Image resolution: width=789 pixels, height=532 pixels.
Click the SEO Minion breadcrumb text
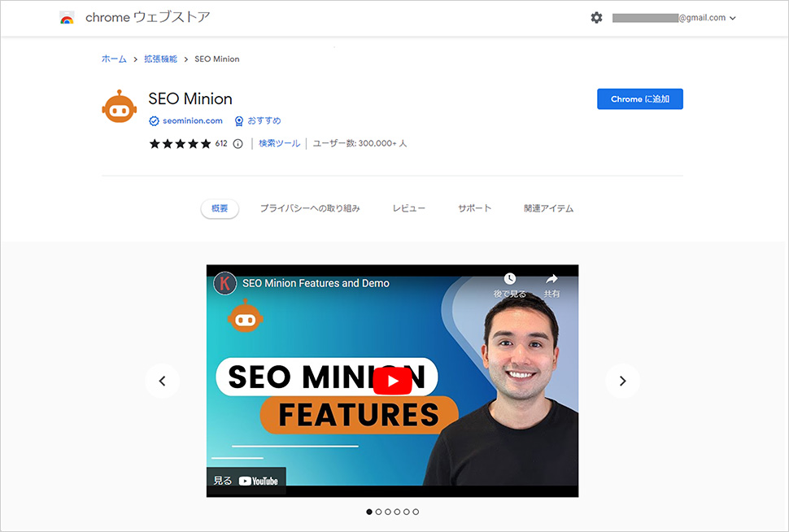[217, 59]
